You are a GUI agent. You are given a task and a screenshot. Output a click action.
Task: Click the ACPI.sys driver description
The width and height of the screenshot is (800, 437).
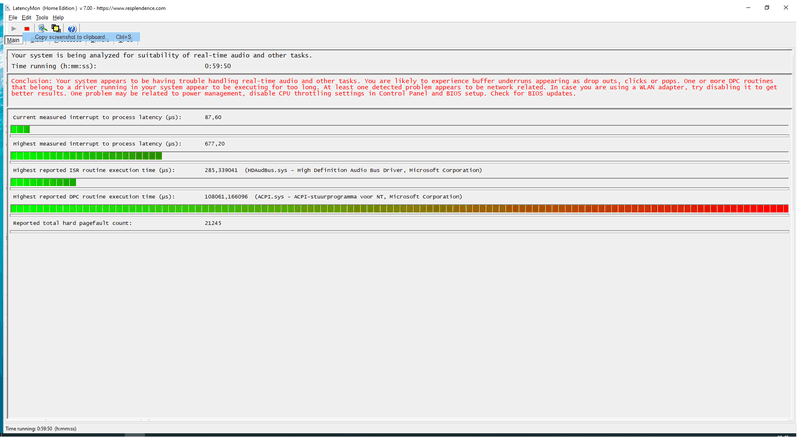pos(358,197)
